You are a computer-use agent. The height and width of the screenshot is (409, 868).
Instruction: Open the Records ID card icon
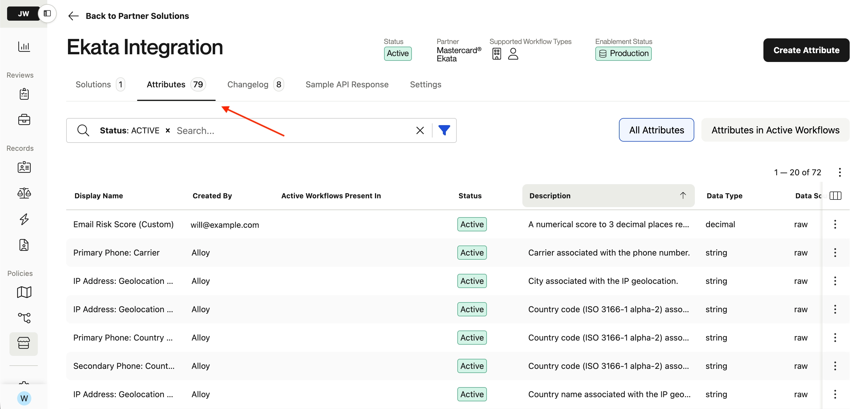coord(24,167)
